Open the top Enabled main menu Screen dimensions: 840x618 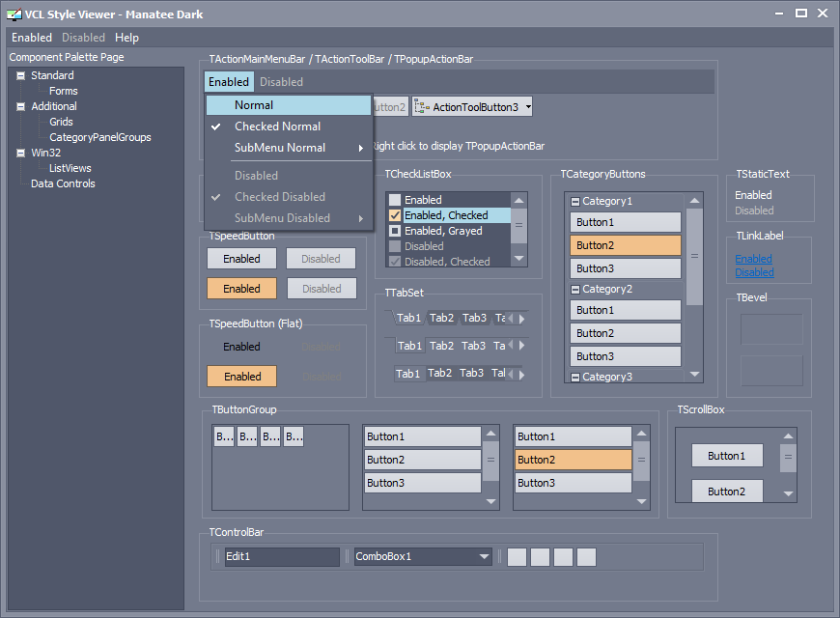point(32,38)
